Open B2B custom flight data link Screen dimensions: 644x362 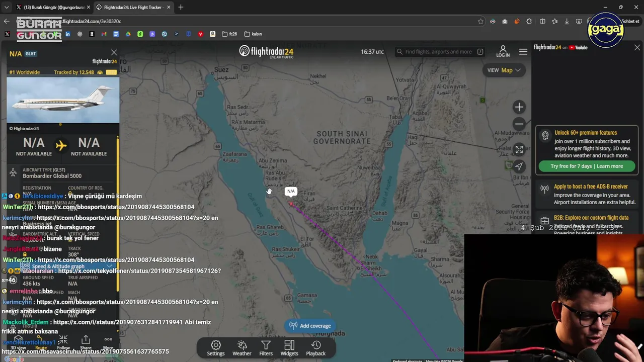591,218
